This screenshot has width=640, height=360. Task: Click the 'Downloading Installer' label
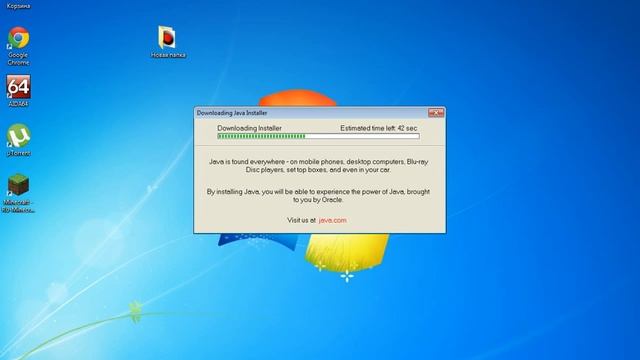click(249, 128)
